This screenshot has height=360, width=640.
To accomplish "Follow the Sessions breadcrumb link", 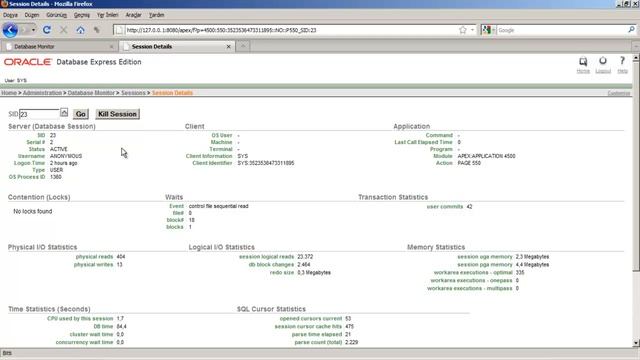I will click(133, 93).
